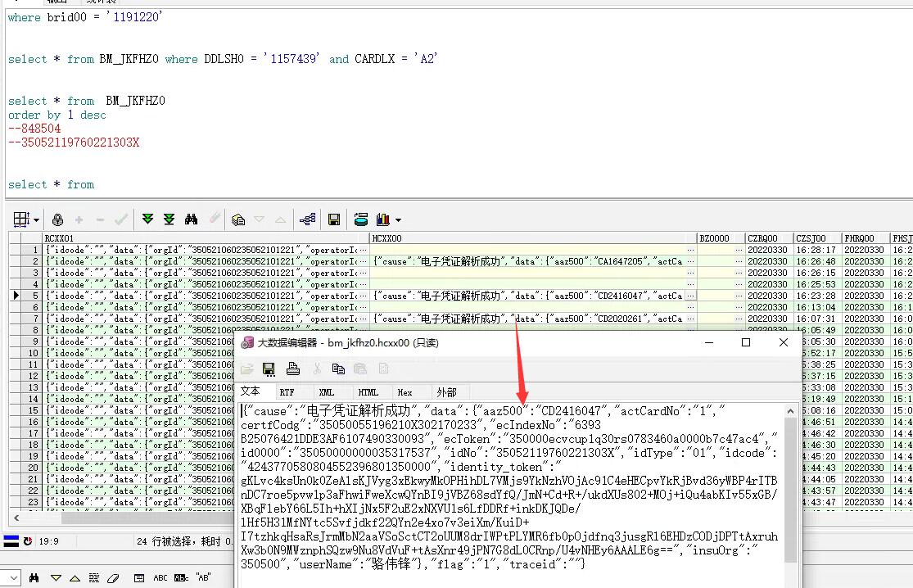
Task: Click the grid left scroll arrow
Action: tap(16, 518)
